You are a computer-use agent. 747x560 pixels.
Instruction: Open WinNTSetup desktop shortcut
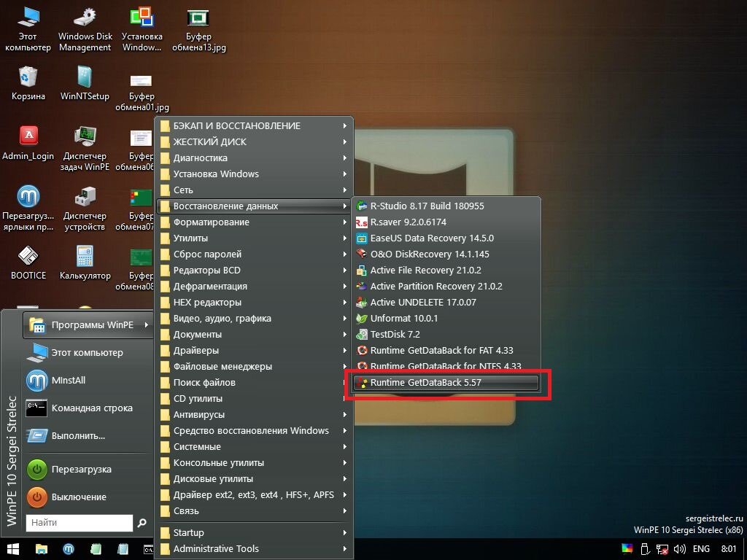85,83
